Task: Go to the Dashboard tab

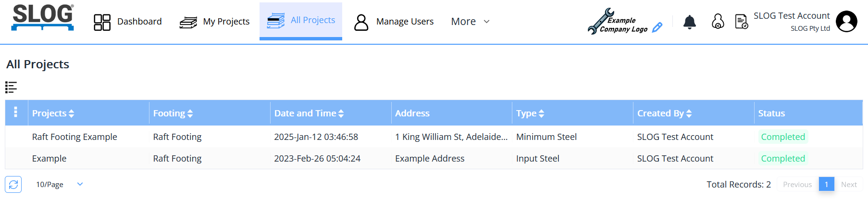Action: tap(128, 22)
